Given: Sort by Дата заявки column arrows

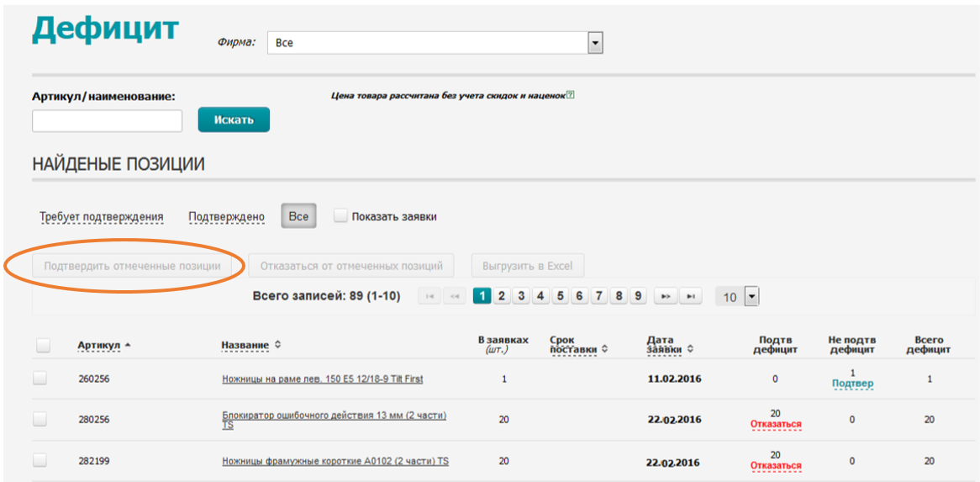Looking at the screenshot, I should point(689,349).
